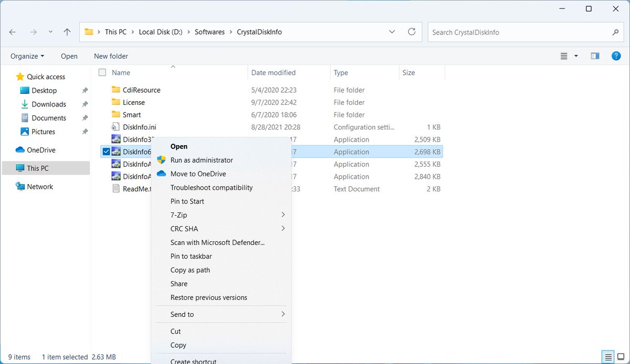Click the CdiResource folder icon
This screenshot has width=630, height=364.
(116, 90)
